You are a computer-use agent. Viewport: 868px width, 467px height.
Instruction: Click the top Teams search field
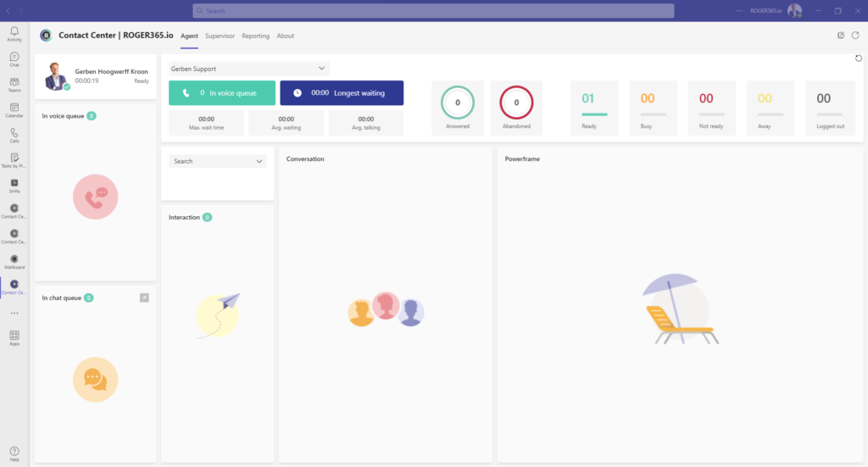pos(433,11)
